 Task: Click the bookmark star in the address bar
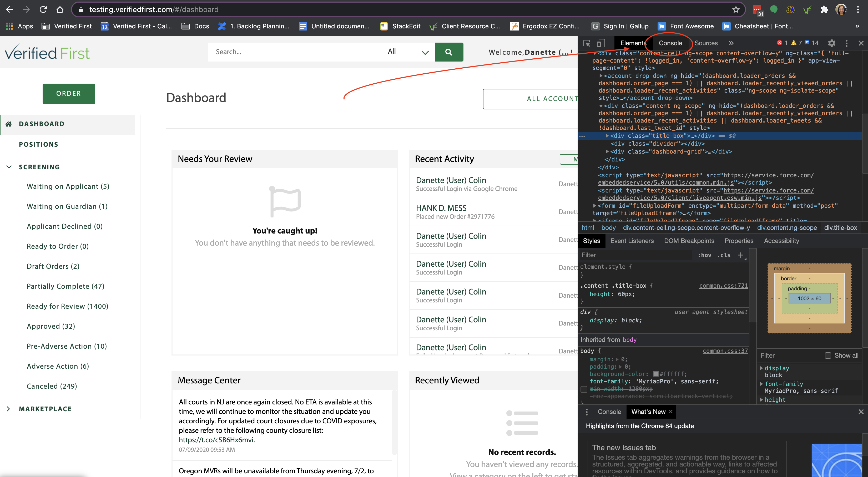tap(736, 9)
